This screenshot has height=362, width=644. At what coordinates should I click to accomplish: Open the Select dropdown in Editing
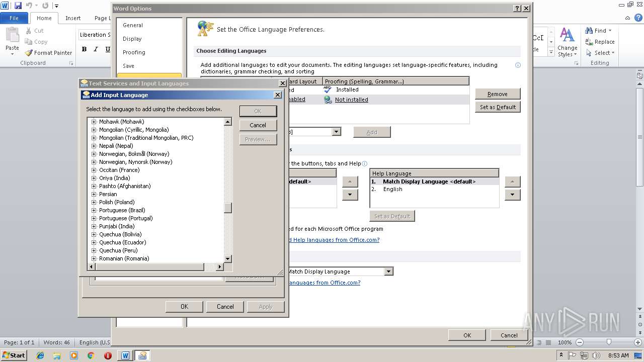click(x=600, y=53)
